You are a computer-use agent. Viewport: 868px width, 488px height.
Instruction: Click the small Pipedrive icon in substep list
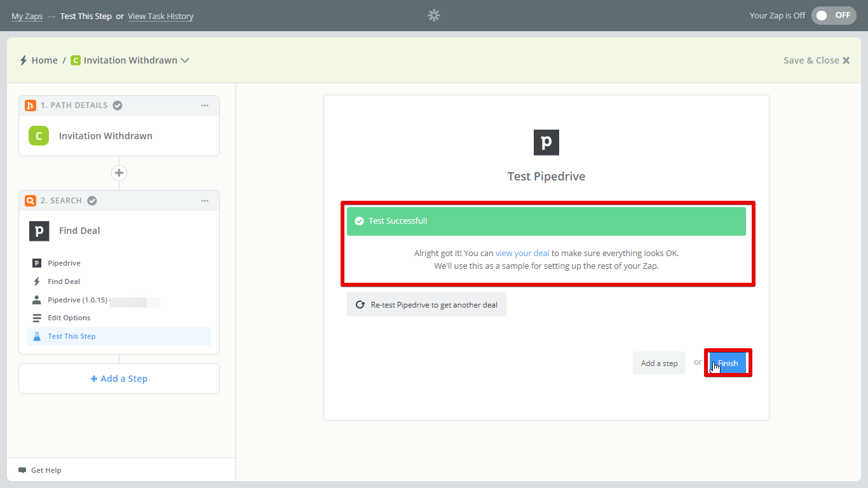pos(36,263)
